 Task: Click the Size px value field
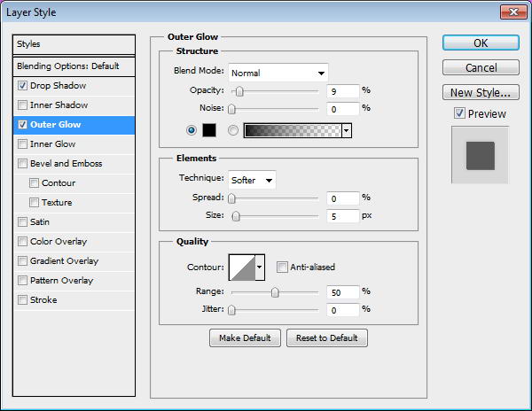[342, 216]
